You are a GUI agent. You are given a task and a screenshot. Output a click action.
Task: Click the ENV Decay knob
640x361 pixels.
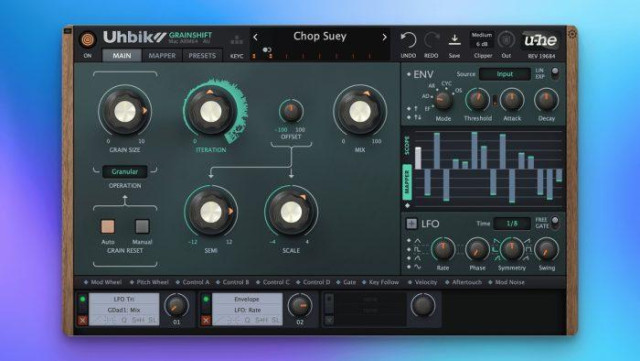[546, 100]
